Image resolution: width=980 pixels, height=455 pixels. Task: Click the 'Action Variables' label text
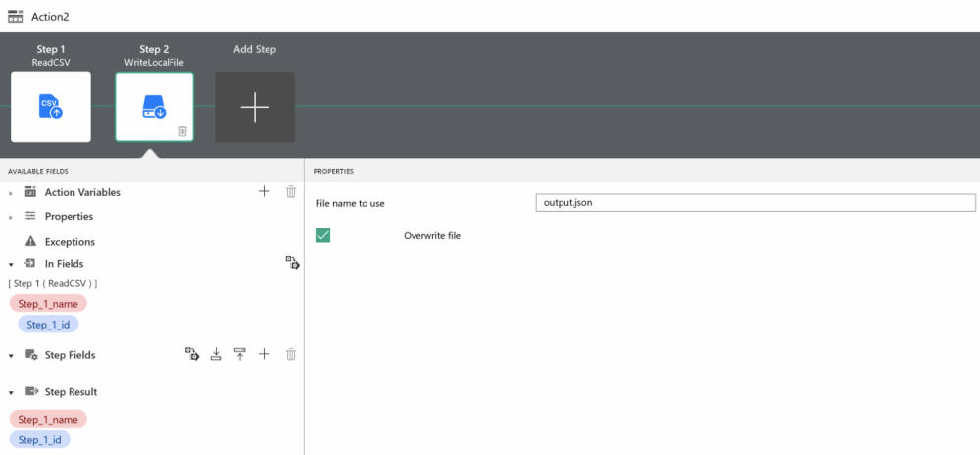click(x=82, y=192)
